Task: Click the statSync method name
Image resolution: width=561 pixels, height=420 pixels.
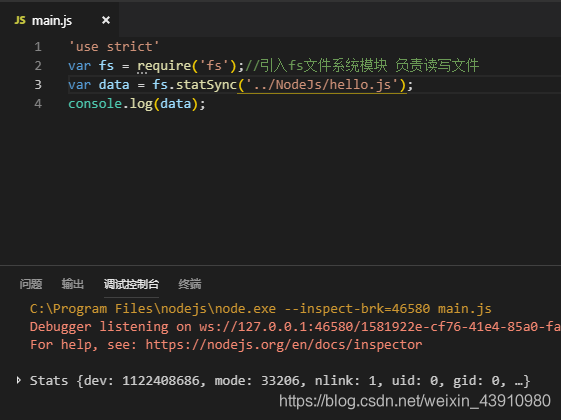Action: [x=206, y=85]
